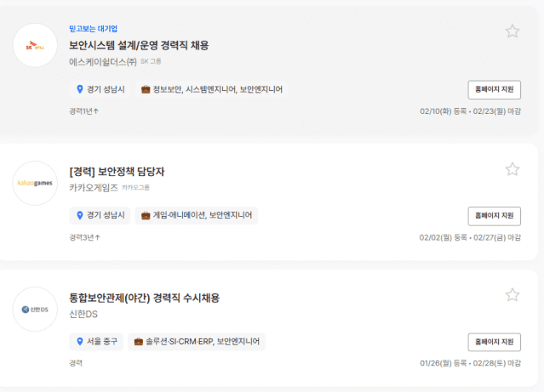Click location pin icon for 서울 중구
Viewport: 544px width, 392px height.
pos(79,342)
